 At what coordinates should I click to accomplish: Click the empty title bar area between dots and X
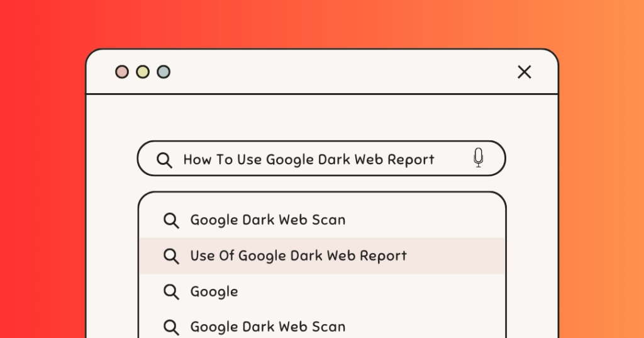click(x=343, y=72)
